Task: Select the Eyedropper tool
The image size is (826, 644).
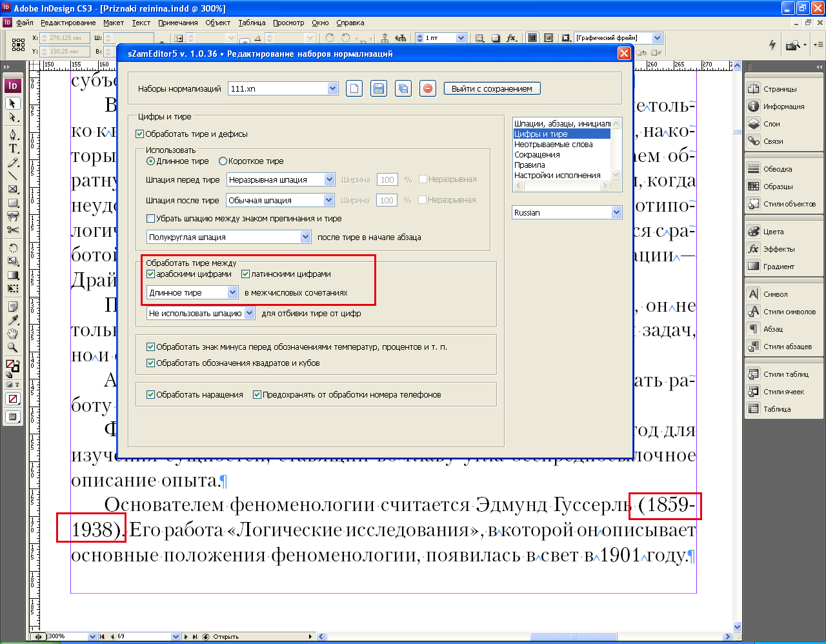Action: coord(12,320)
